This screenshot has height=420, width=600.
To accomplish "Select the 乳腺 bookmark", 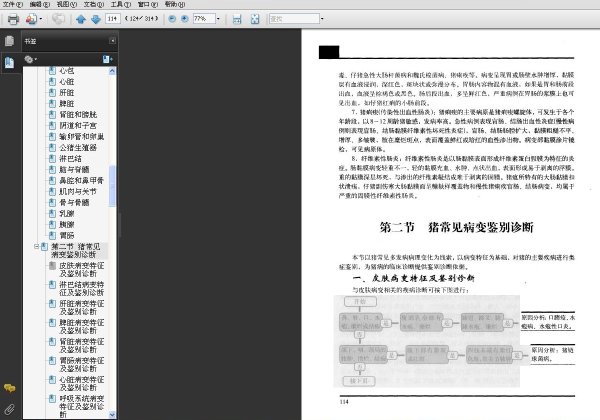I will pos(67,213).
